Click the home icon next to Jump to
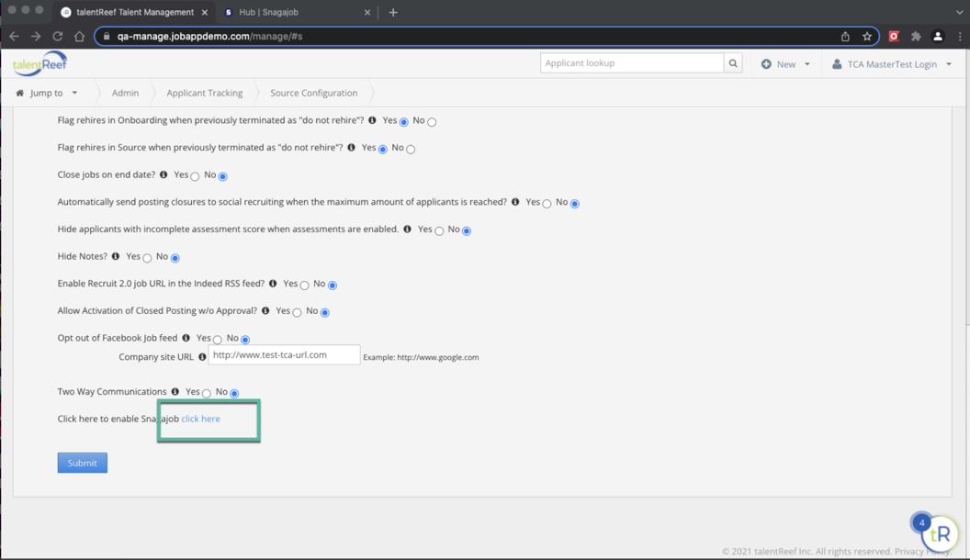Viewport: 970px width, 560px height. click(18, 92)
